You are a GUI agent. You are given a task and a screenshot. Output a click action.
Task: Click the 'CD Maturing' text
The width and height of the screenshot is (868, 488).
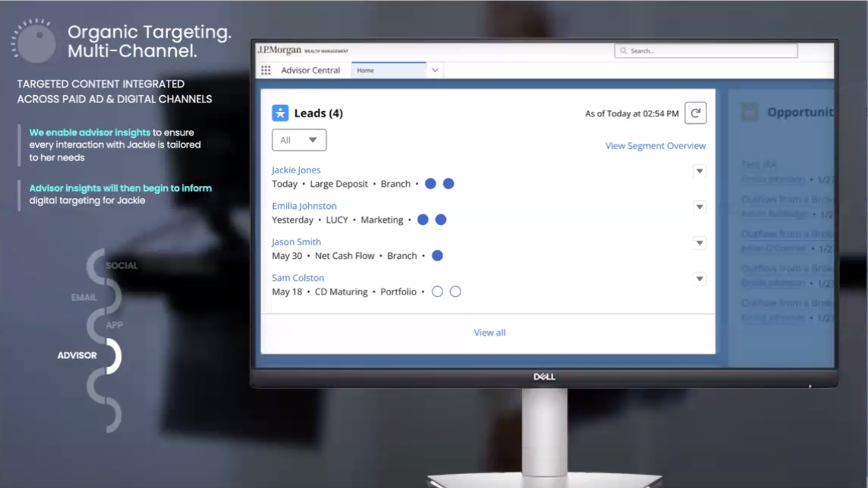341,292
